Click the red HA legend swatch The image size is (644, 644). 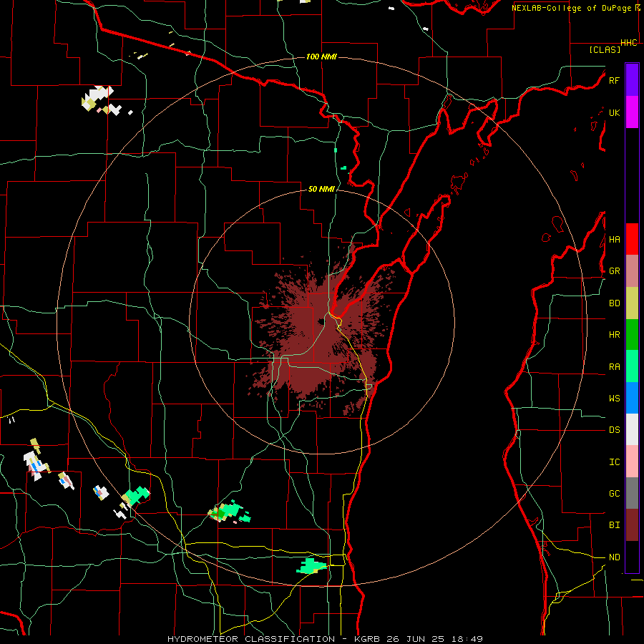click(x=632, y=239)
